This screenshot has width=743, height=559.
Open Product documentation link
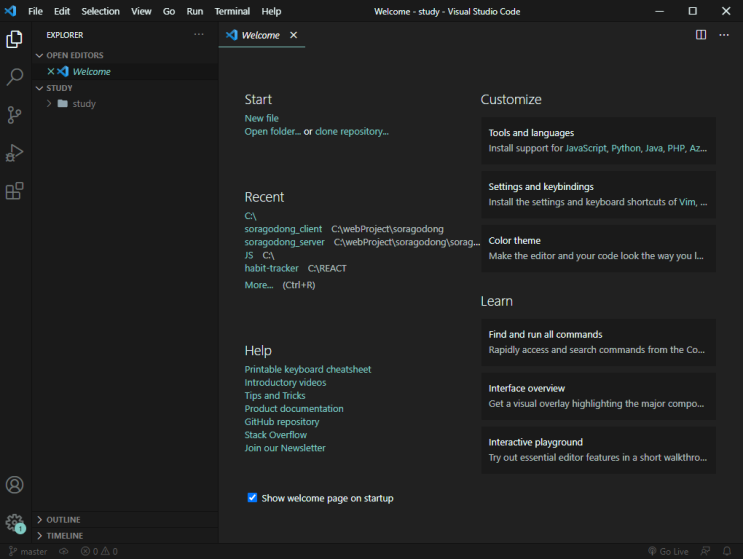pos(294,408)
